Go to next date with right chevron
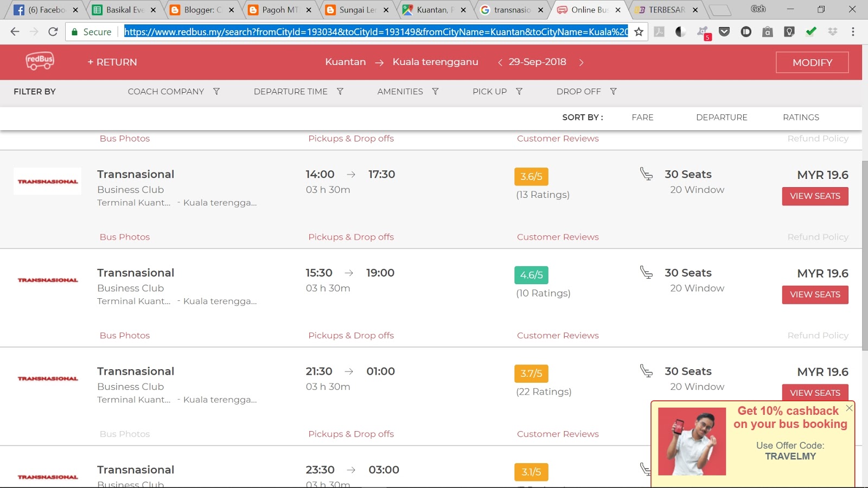Screen dimensions: 868x488 click(581, 62)
